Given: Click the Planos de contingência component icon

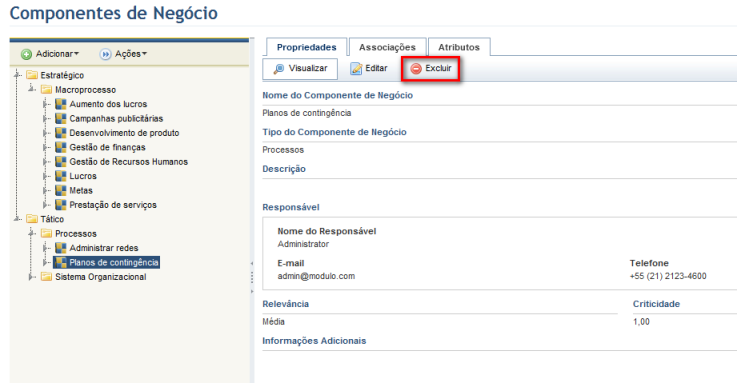Looking at the screenshot, I should pyautogui.click(x=61, y=262).
